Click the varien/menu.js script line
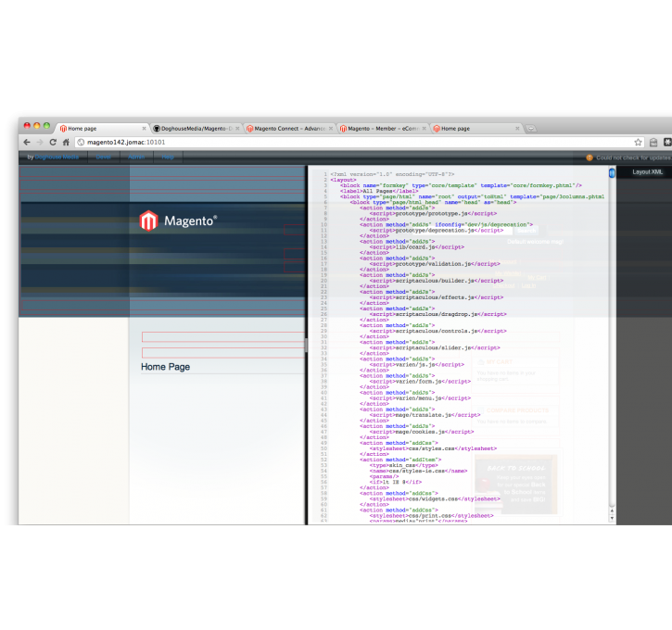The image size is (672, 630). click(x=420, y=398)
